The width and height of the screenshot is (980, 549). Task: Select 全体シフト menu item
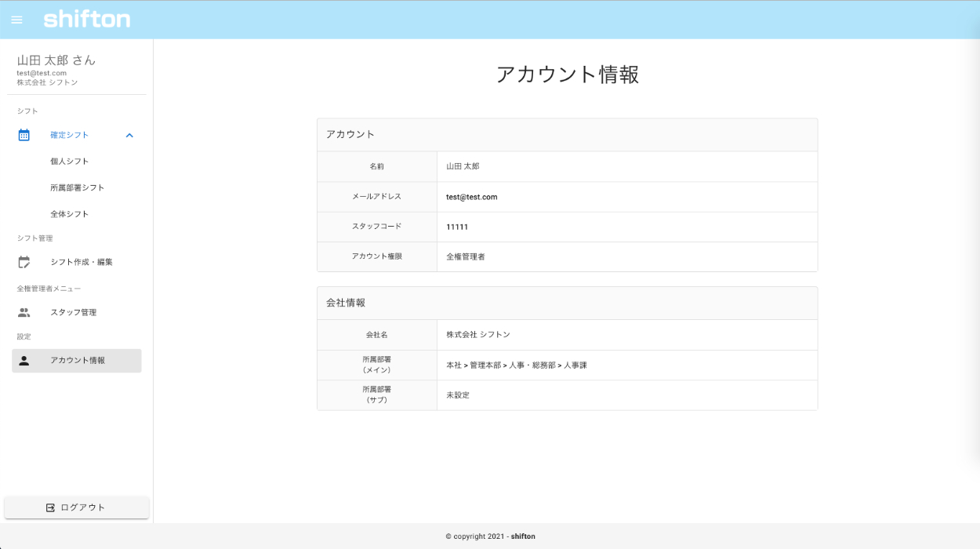[x=70, y=214]
